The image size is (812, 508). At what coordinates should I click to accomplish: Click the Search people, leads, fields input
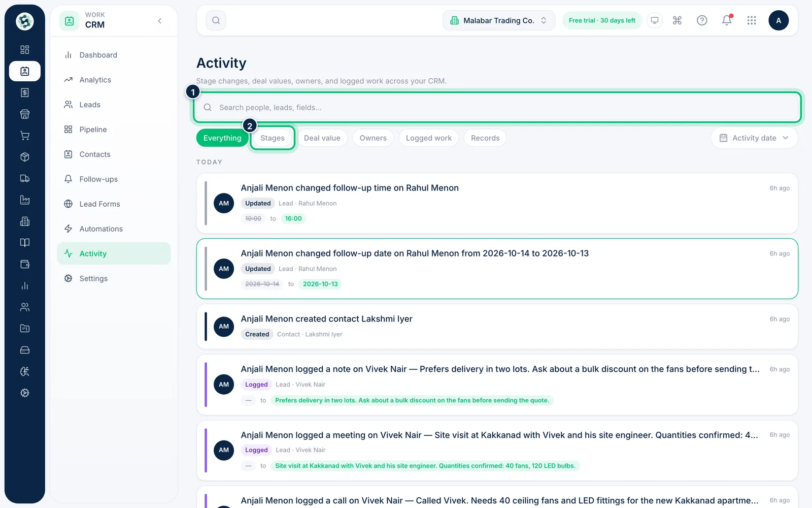[x=497, y=108]
